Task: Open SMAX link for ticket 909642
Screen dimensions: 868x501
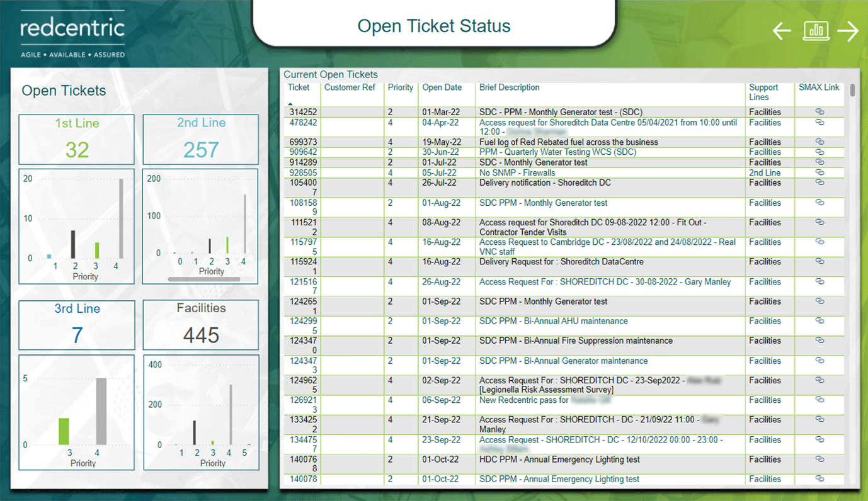Action: [819, 152]
